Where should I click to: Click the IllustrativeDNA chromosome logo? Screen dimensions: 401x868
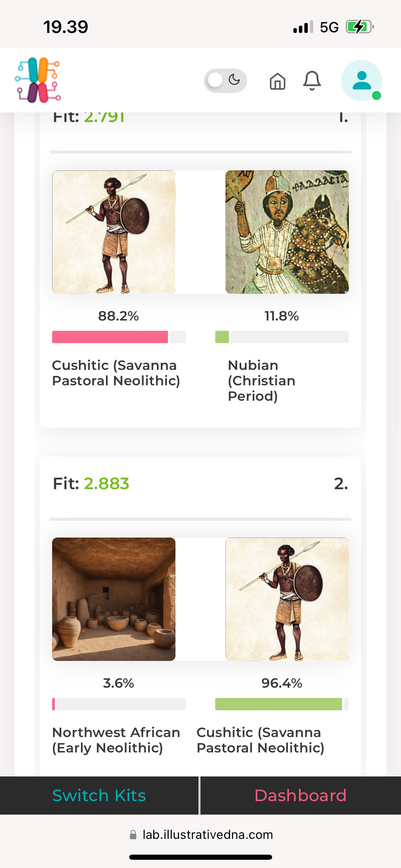pyautogui.click(x=38, y=80)
